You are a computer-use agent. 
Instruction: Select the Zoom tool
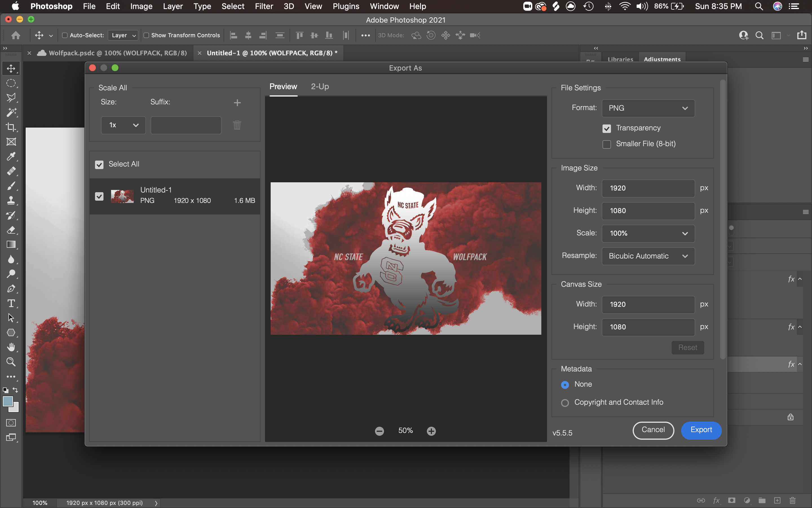coord(11,362)
